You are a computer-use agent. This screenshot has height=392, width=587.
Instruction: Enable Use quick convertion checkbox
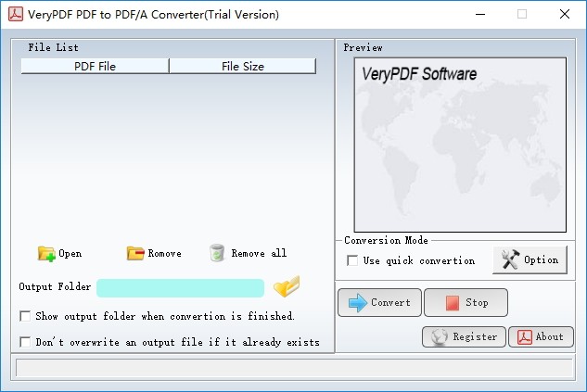click(x=352, y=260)
